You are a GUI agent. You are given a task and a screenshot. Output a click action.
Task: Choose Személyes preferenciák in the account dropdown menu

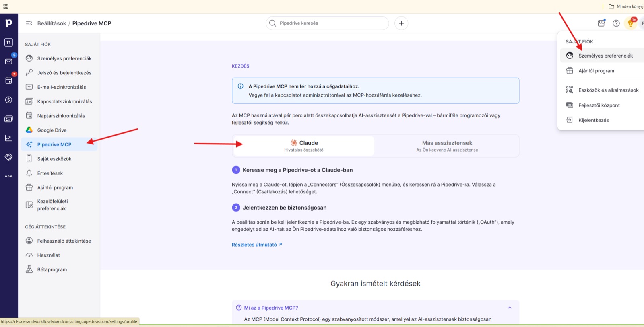pyautogui.click(x=602, y=56)
